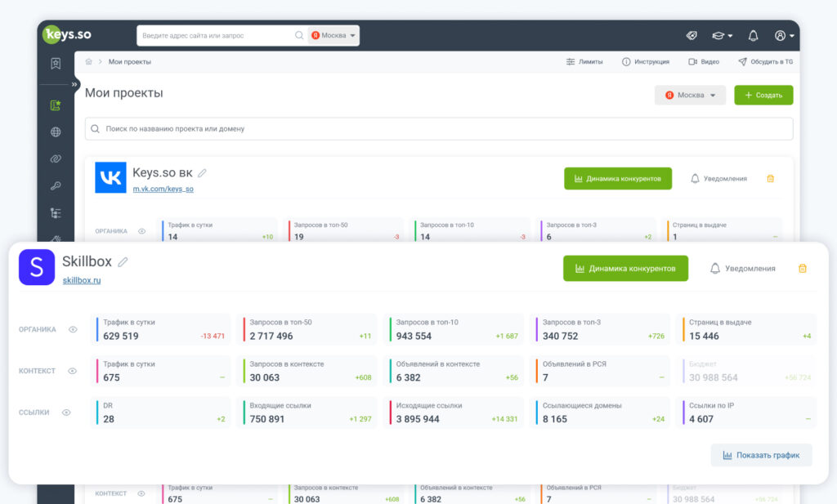837x504 pixels.
Task: Toggle Органика eye for Skillbox
Action: 73,329
